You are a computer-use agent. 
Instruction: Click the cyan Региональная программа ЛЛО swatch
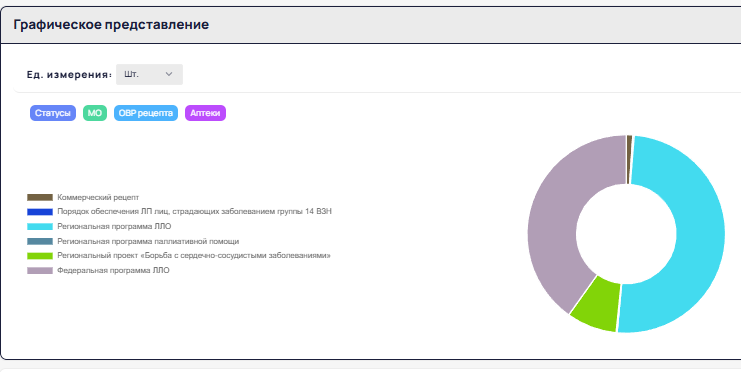click(40, 226)
